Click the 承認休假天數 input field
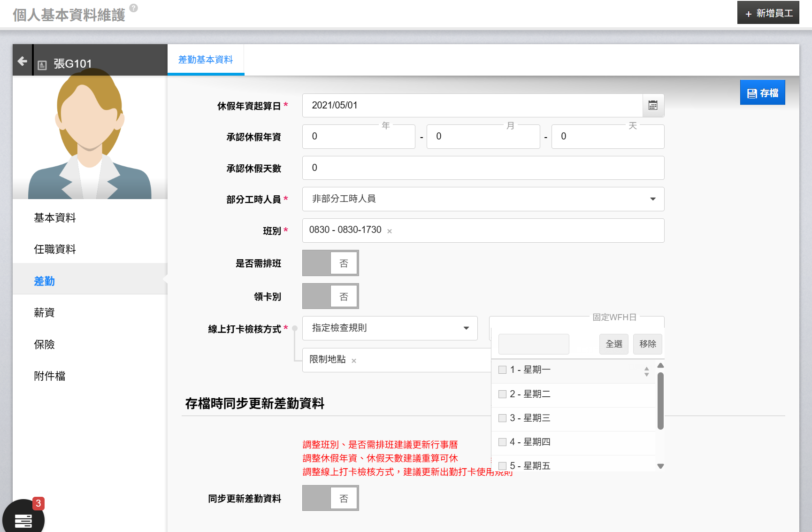 (x=483, y=168)
